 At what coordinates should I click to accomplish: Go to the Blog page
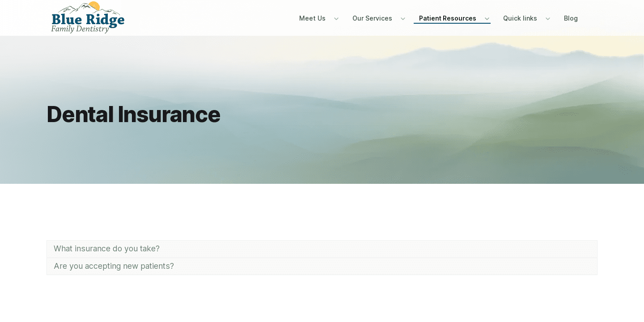click(571, 18)
